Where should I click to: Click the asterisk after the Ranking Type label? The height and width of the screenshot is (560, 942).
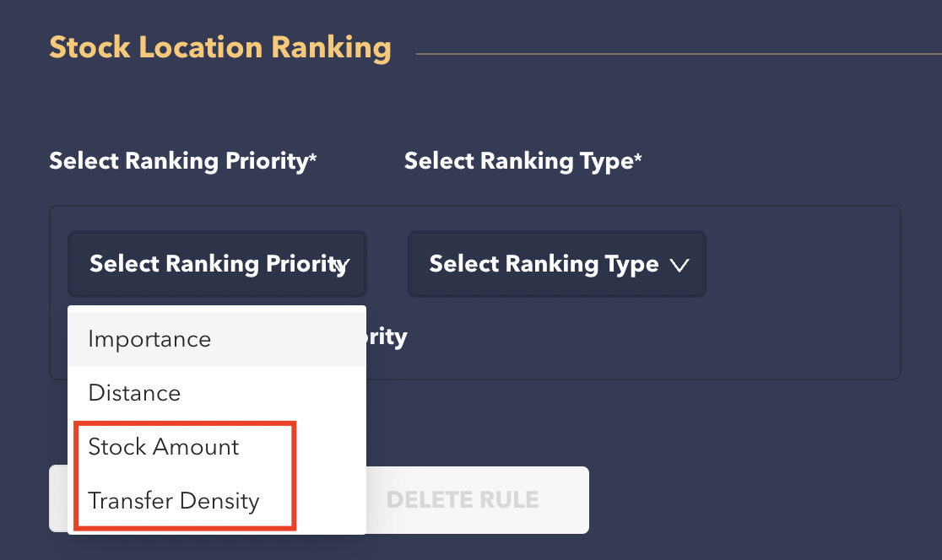tap(638, 158)
